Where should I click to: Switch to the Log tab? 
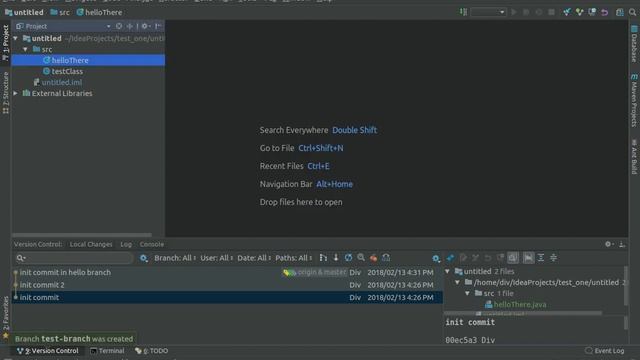(126, 244)
